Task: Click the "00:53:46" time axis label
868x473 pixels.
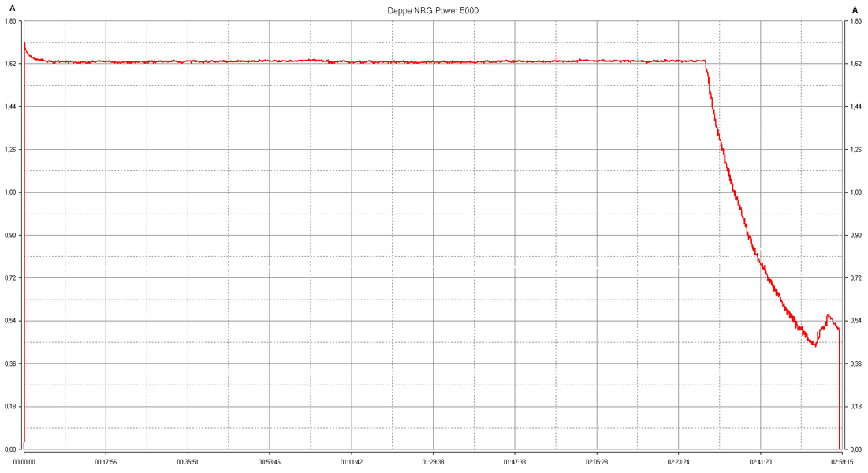Action: click(x=270, y=461)
